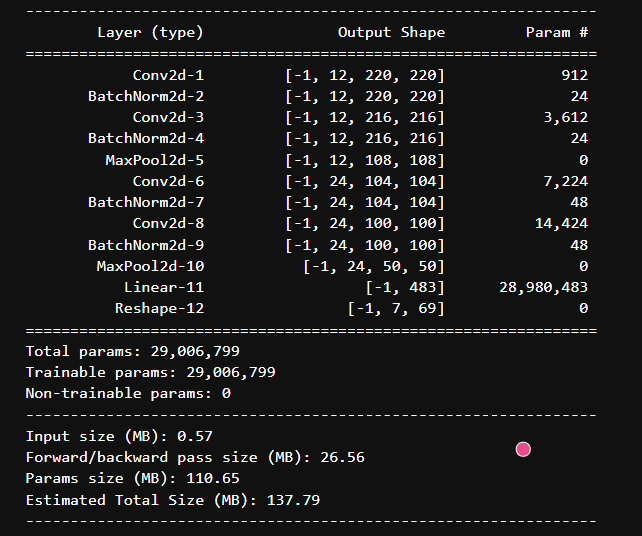
Task: Click the 912 parameter count
Action: (x=574, y=75)
